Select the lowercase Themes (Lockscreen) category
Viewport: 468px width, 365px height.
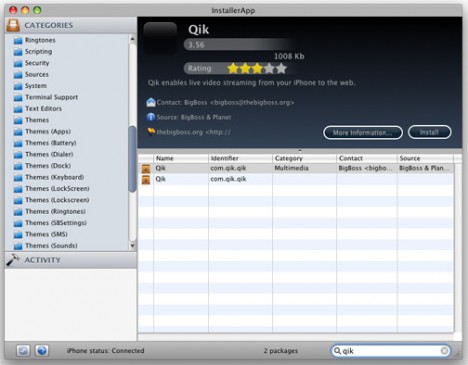(x=57, y=200)
